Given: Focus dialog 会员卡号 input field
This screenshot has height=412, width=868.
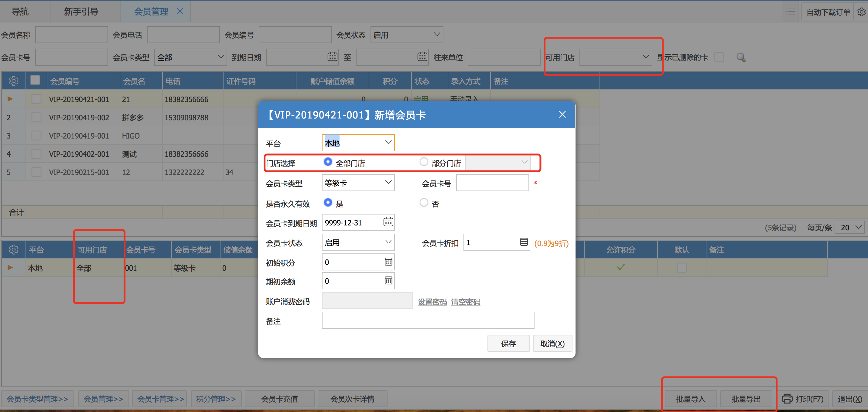Looking at the screenshot, I should pyautogui.click(x=492, y=182).
